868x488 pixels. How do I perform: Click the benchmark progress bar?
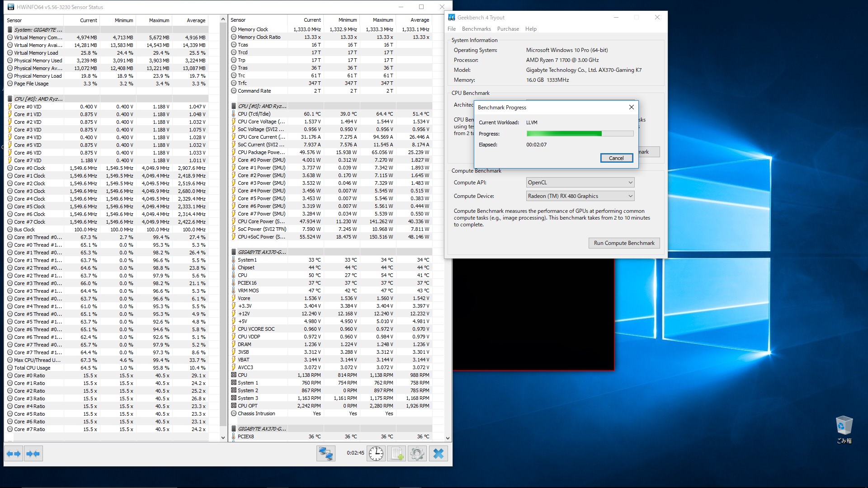tap(580, 134)
